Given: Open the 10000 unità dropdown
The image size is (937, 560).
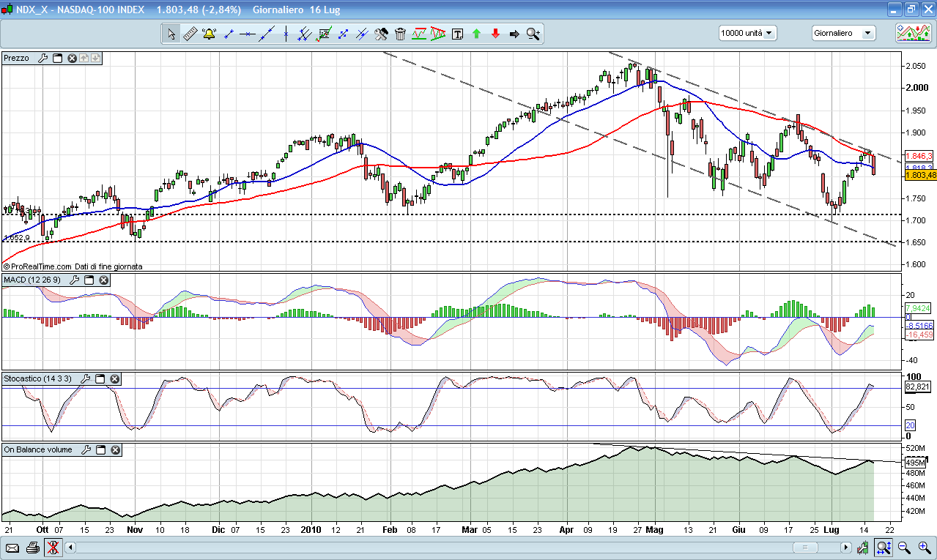Looking at the screenshot, I should click(x=747, y=33).
